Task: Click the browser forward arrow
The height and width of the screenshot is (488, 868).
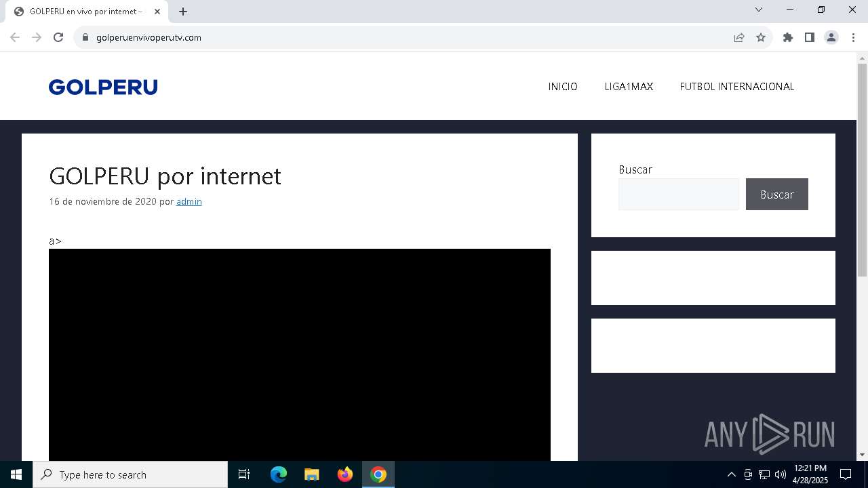Action: (x=37, y=37)
